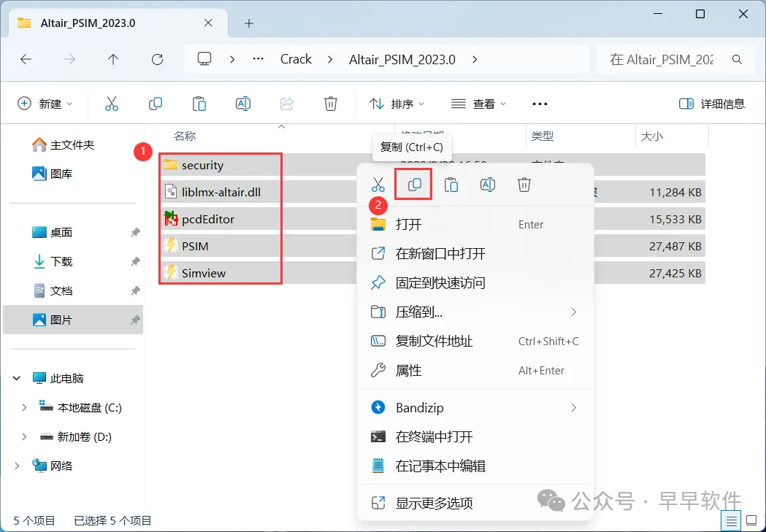Expand the 本地磁盘 (C:) node
The height and width of the screenshot is (532, 766).
[24, 407]
